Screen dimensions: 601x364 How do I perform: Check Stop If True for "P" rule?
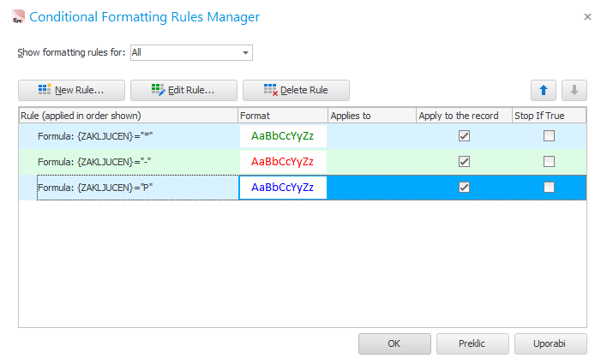[549, 187]
